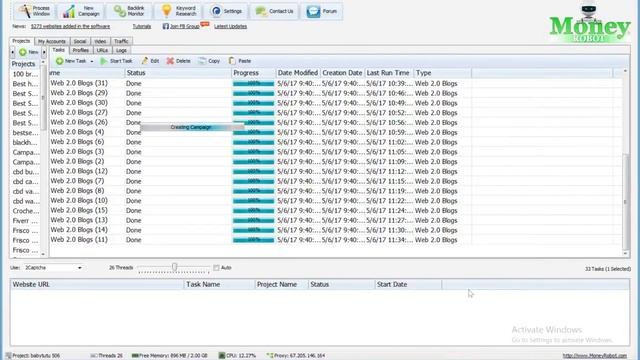Screen dimensions: 640x360
Task: Select the Web 2.0 Blogs (11) task
Action: click(x=79, y=240)
